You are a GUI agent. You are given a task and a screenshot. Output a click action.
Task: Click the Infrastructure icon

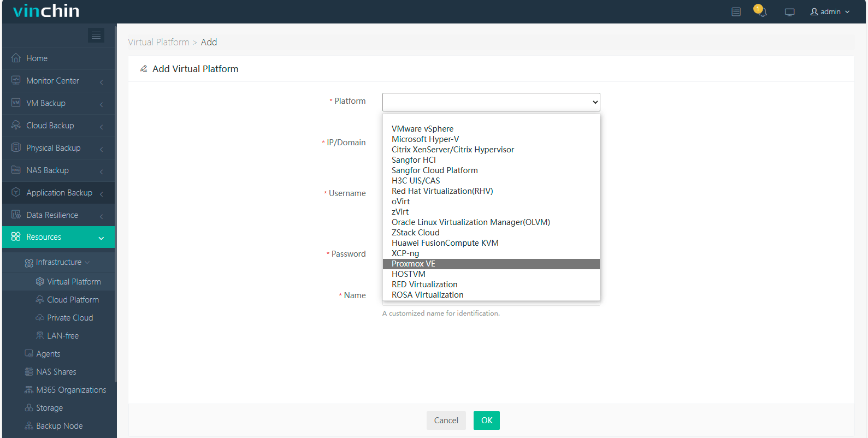click(x=29, y=263)
